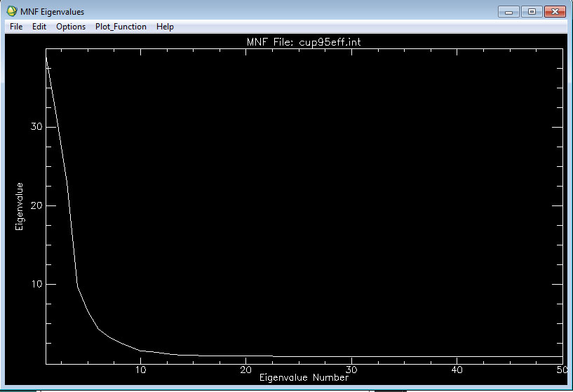Open the Plot_Function menu
This screenshot has height=392, width=573.
(121, 27)
